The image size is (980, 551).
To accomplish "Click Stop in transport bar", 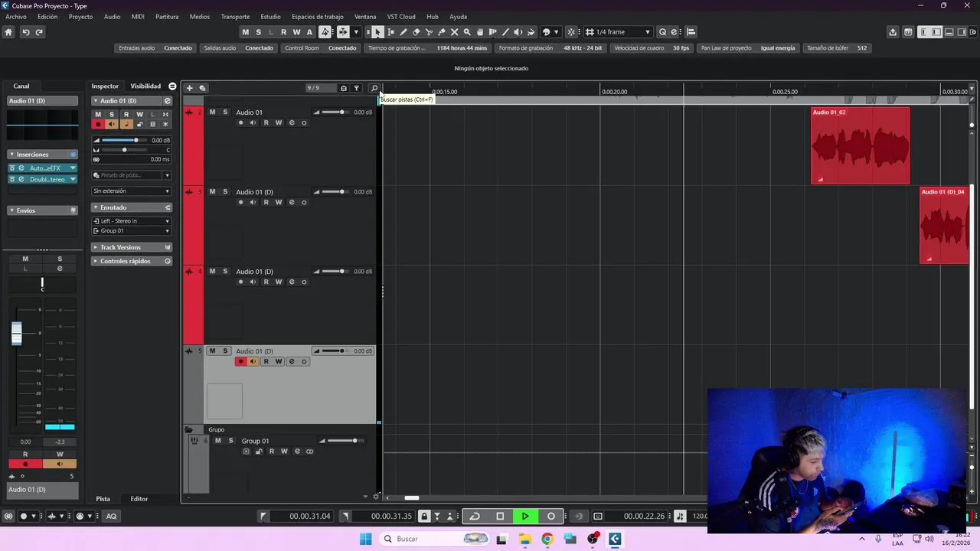I will click(x=500, y=516).
